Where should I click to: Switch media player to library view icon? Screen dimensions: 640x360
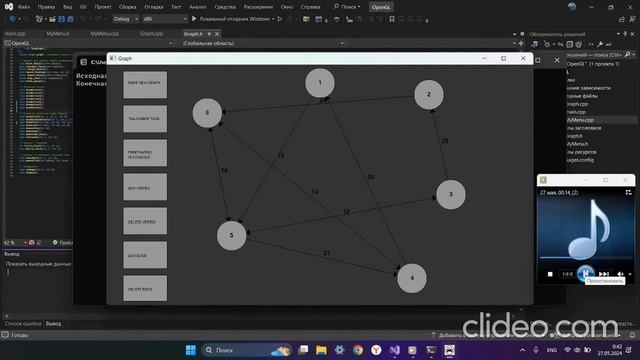[x=628, y=192]
